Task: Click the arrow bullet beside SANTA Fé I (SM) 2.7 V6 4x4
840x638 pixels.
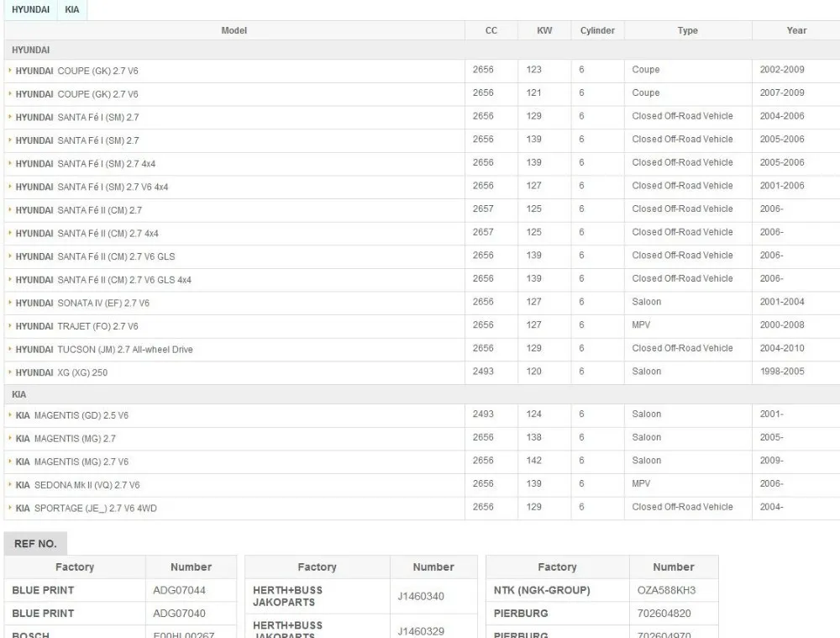Action: (9, 187)
